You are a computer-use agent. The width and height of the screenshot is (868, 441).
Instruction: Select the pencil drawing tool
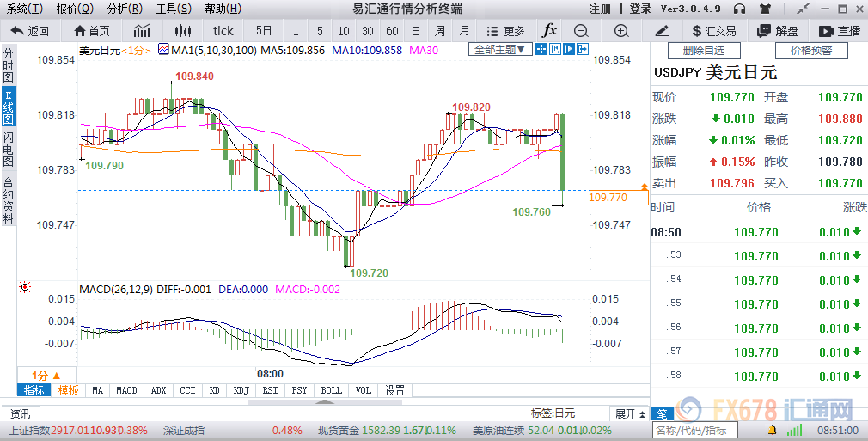click(x=661, y=30)
